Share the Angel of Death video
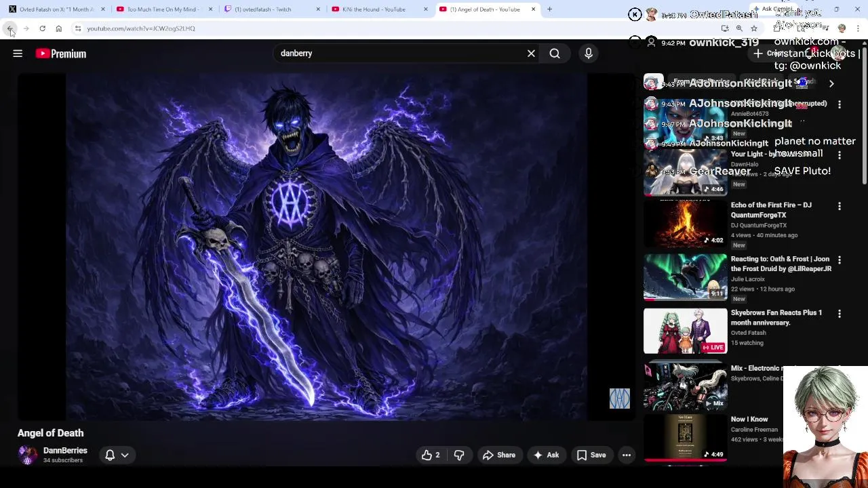 499,455
